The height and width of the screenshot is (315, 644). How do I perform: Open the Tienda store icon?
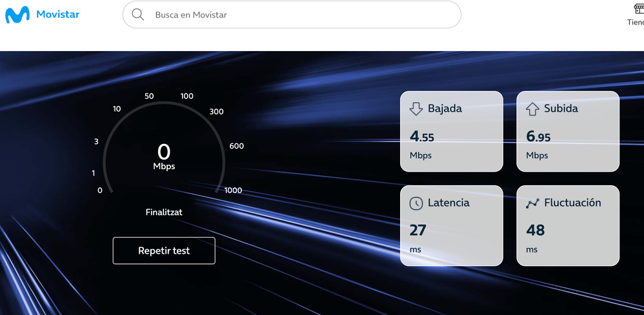coord(639,8)
